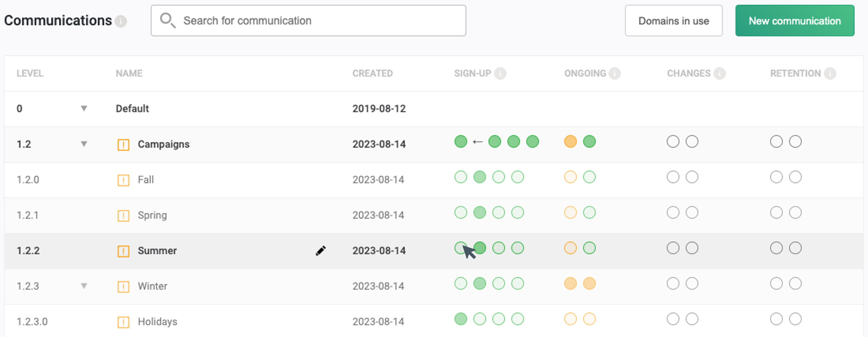This screenshot has width=868, height=337.
Task: Toggle first Retention circle in Spring row
Action: pos(776,212)
